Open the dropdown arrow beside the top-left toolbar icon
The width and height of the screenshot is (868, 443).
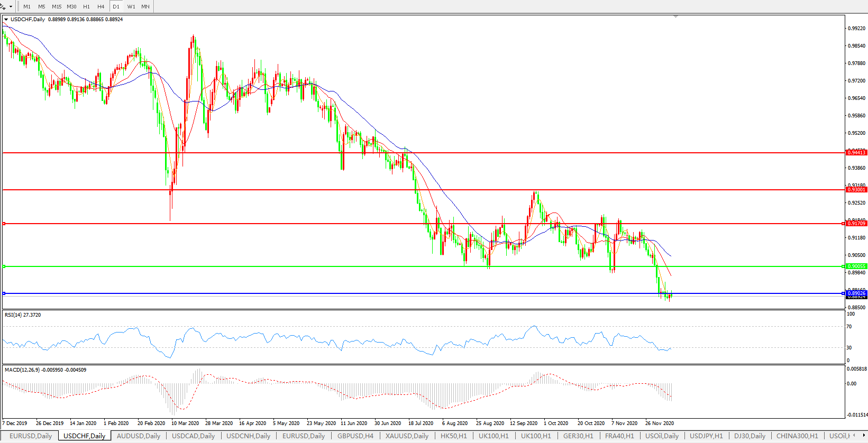point(11,7)
